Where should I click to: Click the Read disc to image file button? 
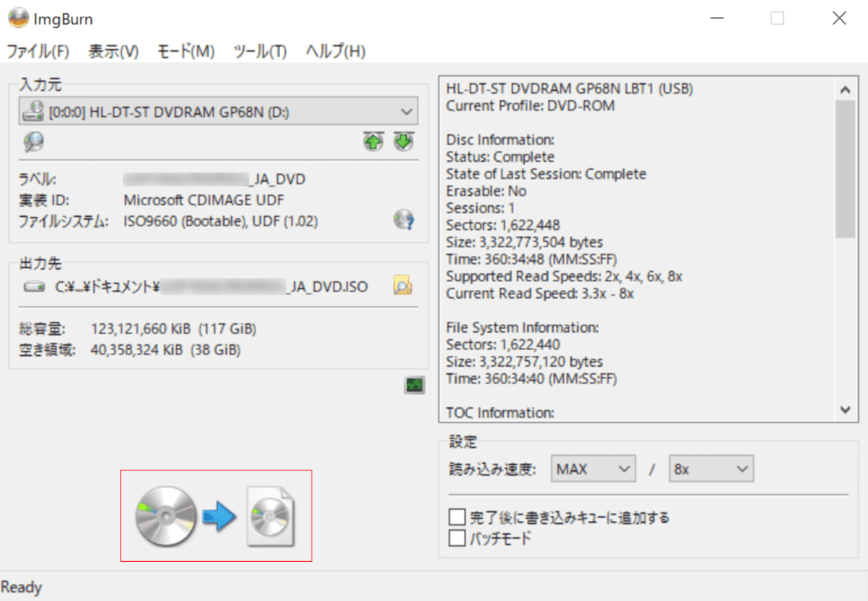tap(216, 515)
